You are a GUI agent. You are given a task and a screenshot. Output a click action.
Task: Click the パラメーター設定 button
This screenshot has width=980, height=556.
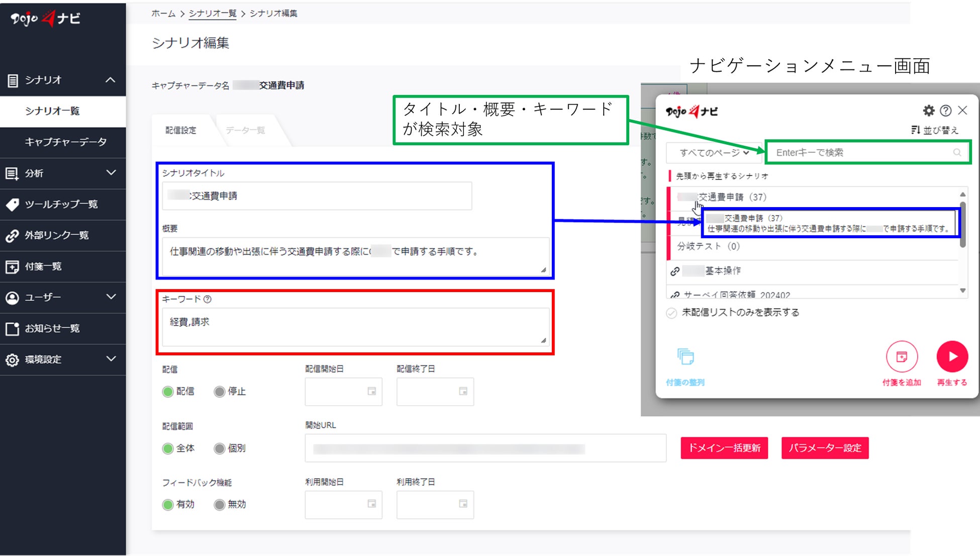click(825, 448)
